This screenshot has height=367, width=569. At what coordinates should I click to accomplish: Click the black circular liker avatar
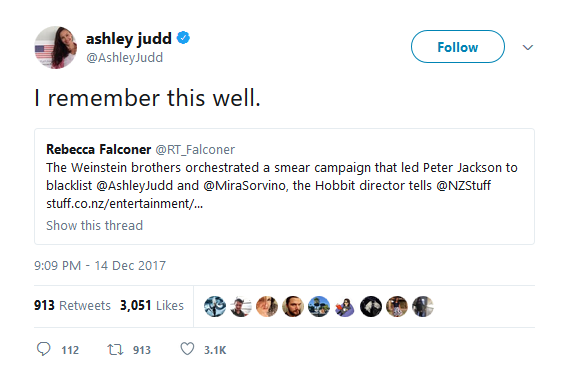coord(371,306)
